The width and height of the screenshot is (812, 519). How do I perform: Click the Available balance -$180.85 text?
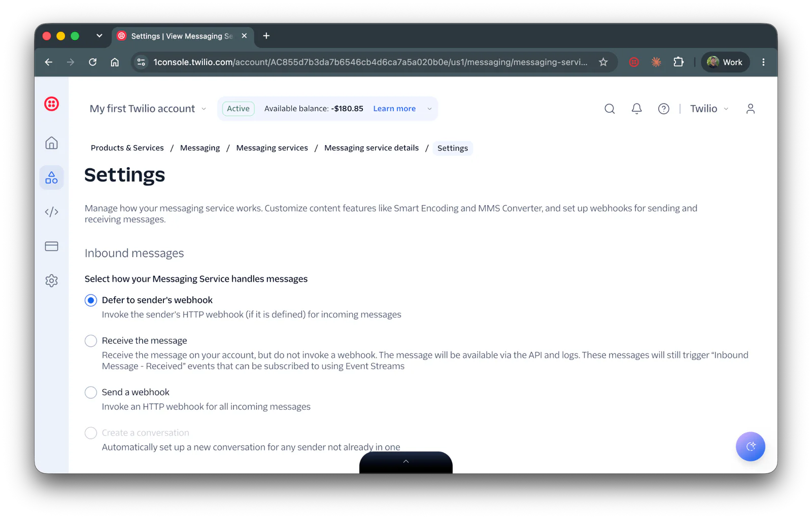coord(314,109)
